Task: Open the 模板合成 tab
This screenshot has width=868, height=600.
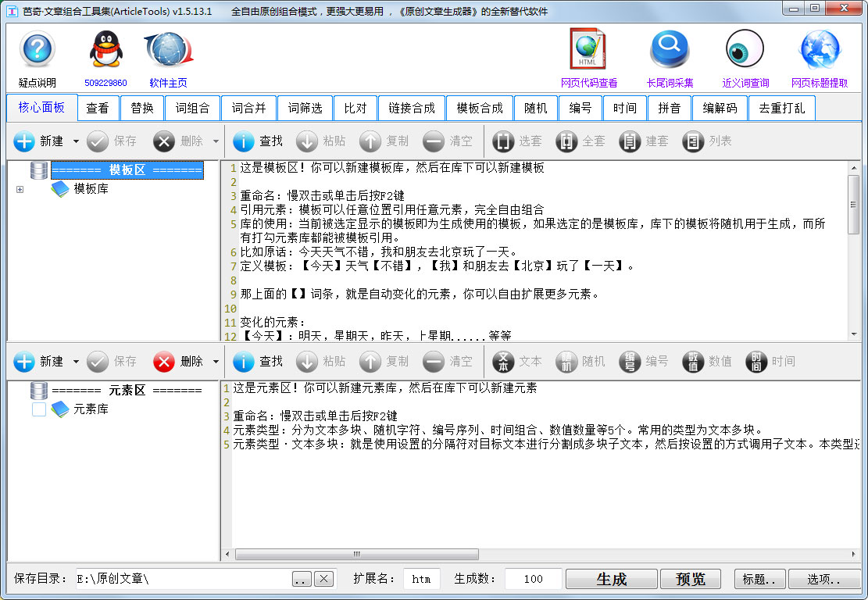Action: click(x=479, y=108)
